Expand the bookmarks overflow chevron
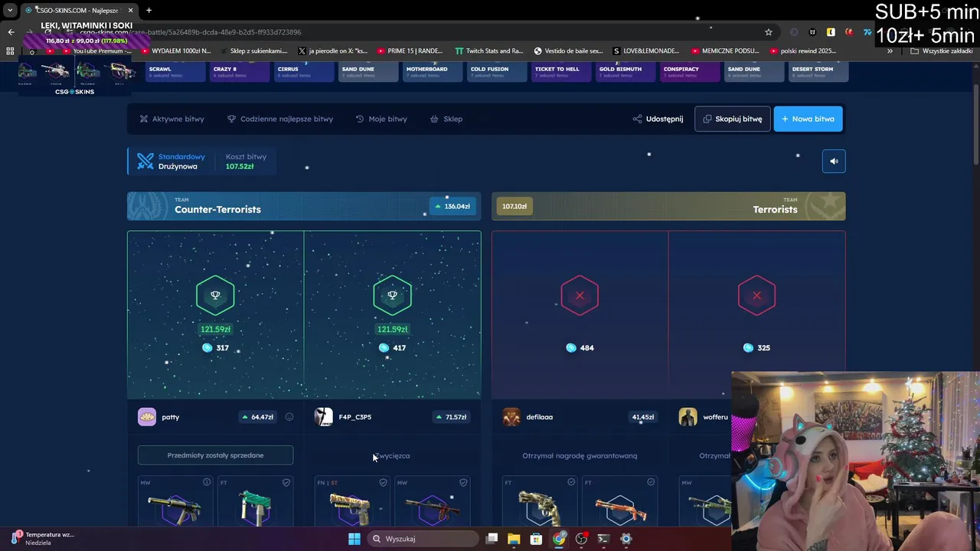Image resolution: width=980 pixels, height=551 pixels. pos(890,51)
